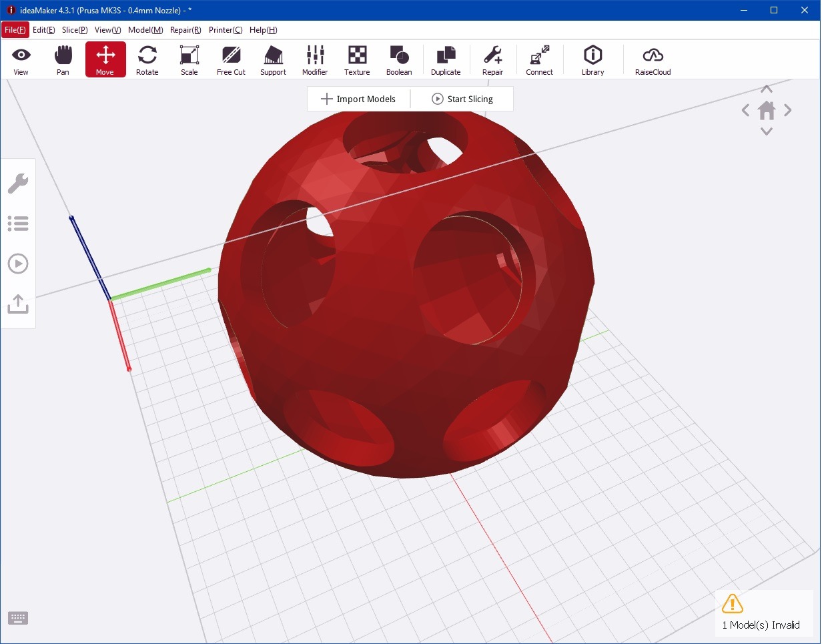Open the Modifier tool
This screenshot has width=828, height=644.
tap(315, 60)
